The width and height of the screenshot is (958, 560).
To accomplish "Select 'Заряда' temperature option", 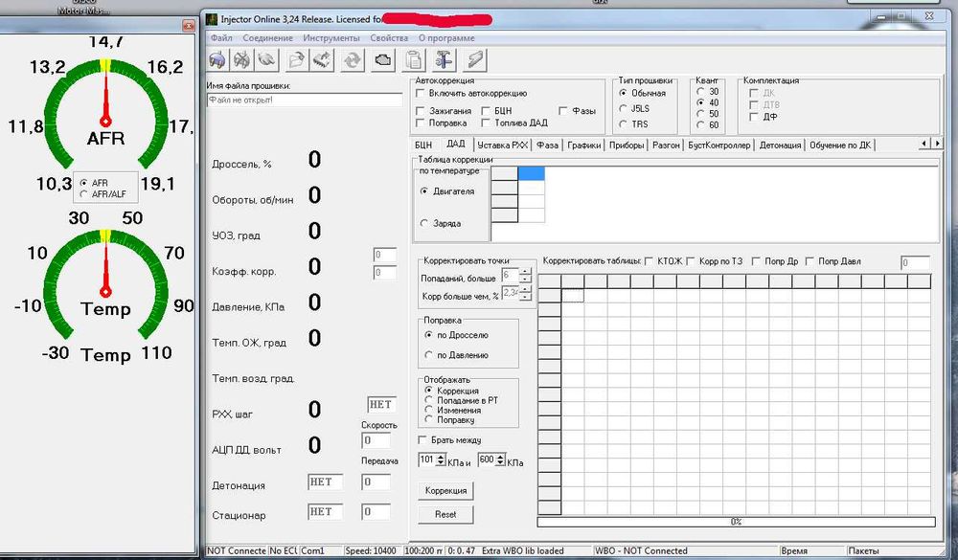I will (424, 223).
